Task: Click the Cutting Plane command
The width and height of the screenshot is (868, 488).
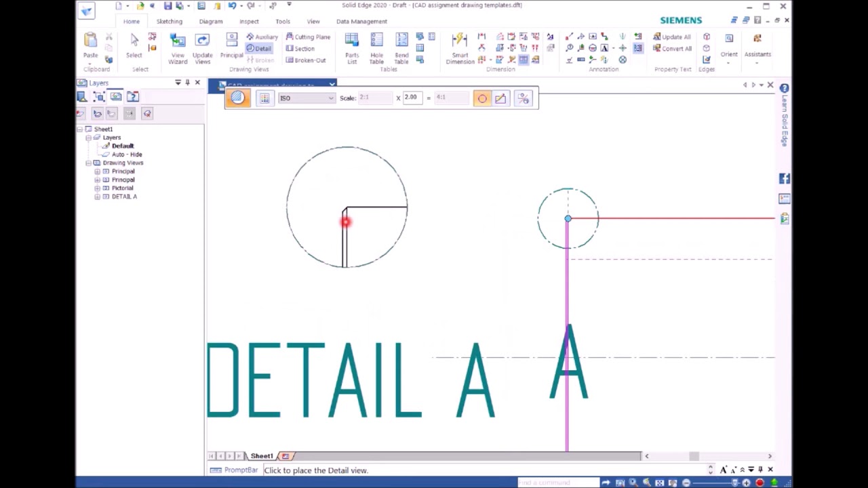Action: coord(308,37)
